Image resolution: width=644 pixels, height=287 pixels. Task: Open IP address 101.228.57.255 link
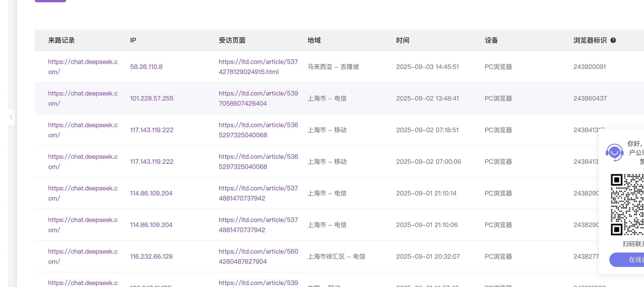151,98
